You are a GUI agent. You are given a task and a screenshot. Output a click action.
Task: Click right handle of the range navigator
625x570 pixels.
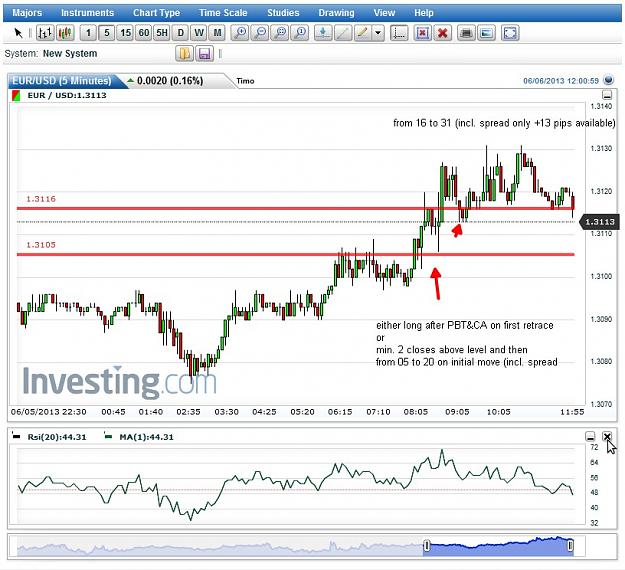pyautogui.click(x=571, y=545)
